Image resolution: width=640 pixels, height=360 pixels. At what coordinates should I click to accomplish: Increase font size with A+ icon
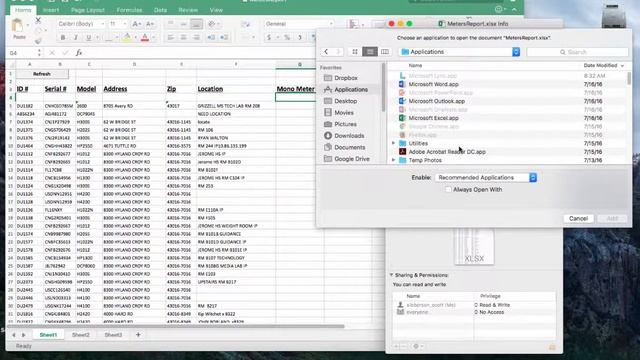(x=137, y=24)
